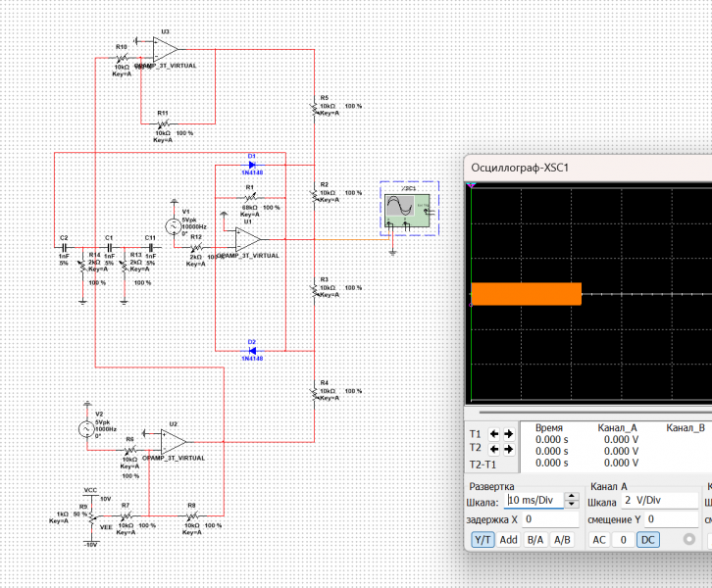Click the V2 AC voltage source
712x588 pixels.
(x=85, y=428)
